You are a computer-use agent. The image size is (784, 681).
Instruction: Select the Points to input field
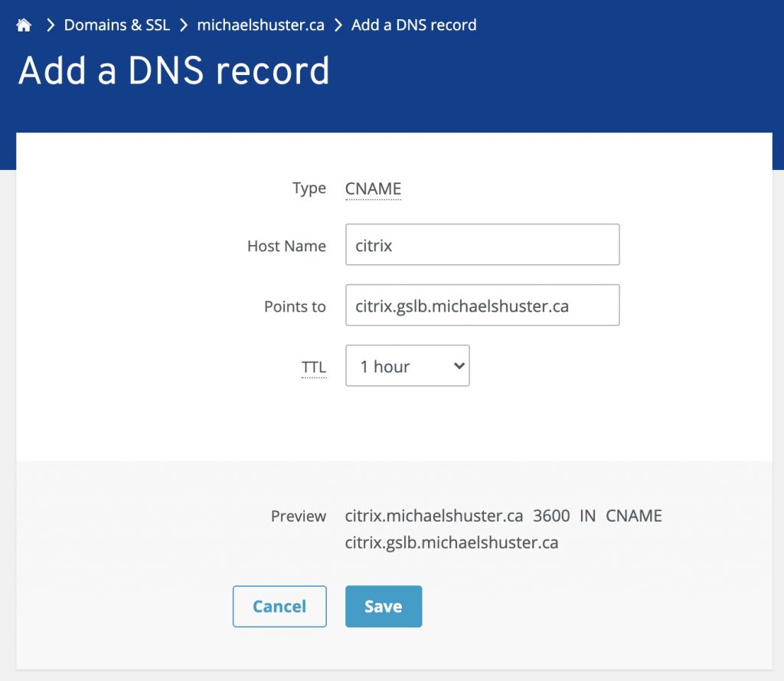coord(482,305)
